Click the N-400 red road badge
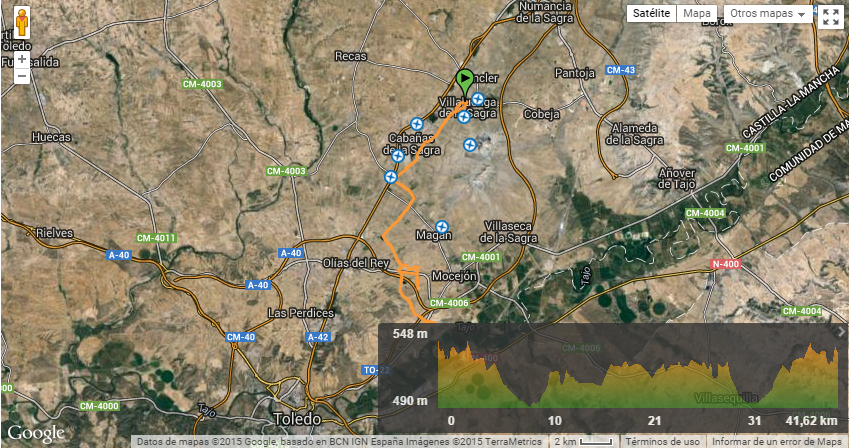Image resolution: width=849 pixels, height=448 pixels. 726,264
